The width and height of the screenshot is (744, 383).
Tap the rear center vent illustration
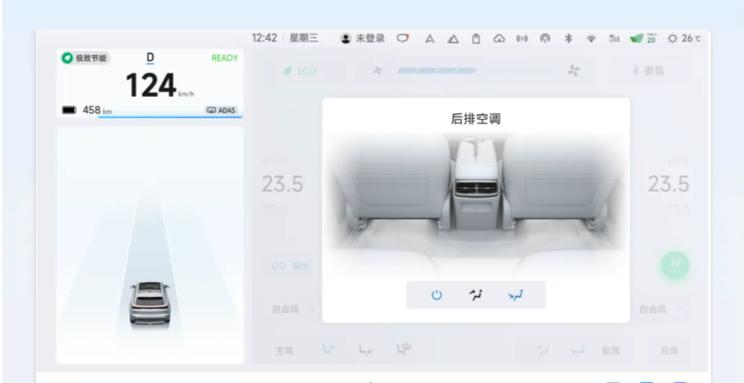pyautogui.click(x=476, y=188)
